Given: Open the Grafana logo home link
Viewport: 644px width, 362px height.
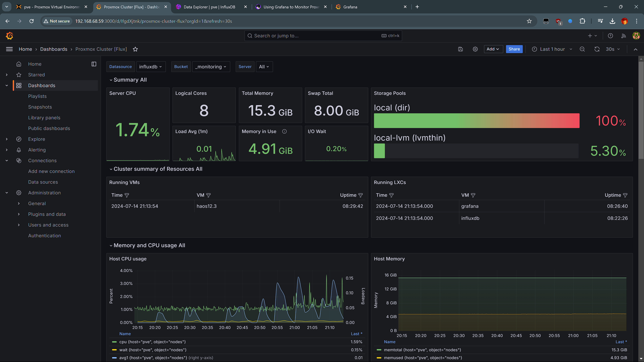Looking at the screenshot, I should [x=10, y=36].
